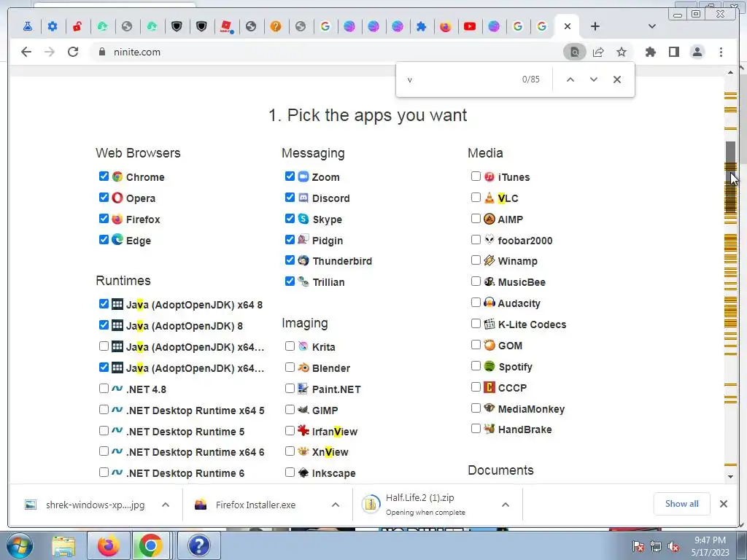This screenshot has height=560, width=747.
Task: Click the Winamp app icon
Action: coord(489,260)
